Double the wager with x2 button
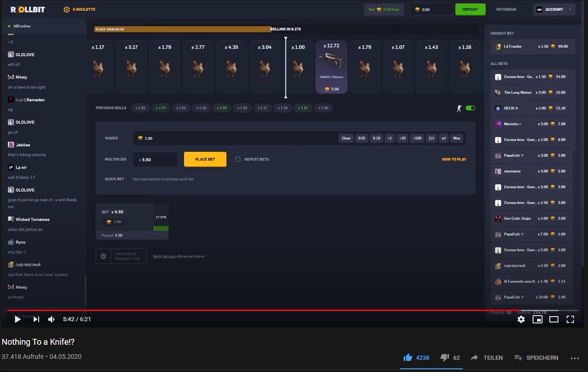 click(444, 138)
